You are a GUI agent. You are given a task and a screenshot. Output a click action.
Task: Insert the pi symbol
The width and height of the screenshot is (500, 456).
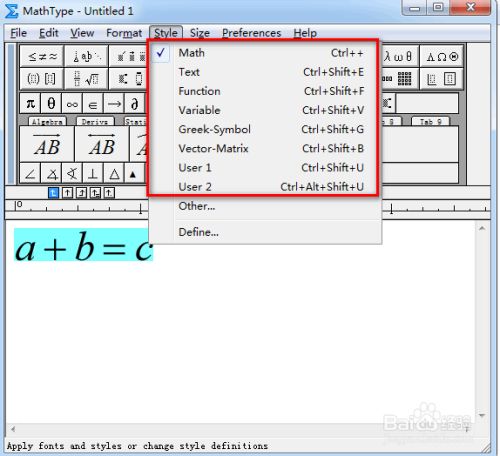coord(30,104)
